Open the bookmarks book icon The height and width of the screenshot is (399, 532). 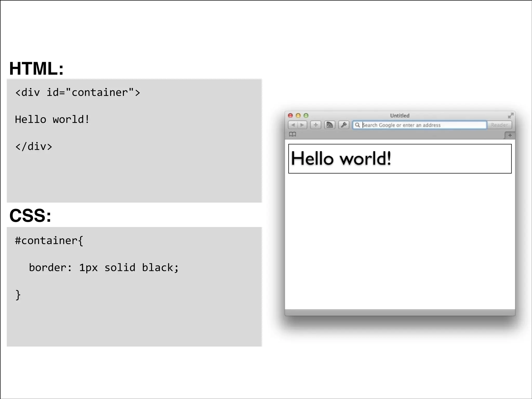coord(292,134)
